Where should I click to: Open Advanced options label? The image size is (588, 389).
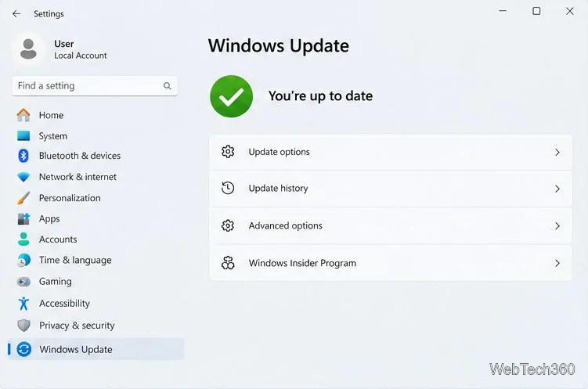(285, 225)
